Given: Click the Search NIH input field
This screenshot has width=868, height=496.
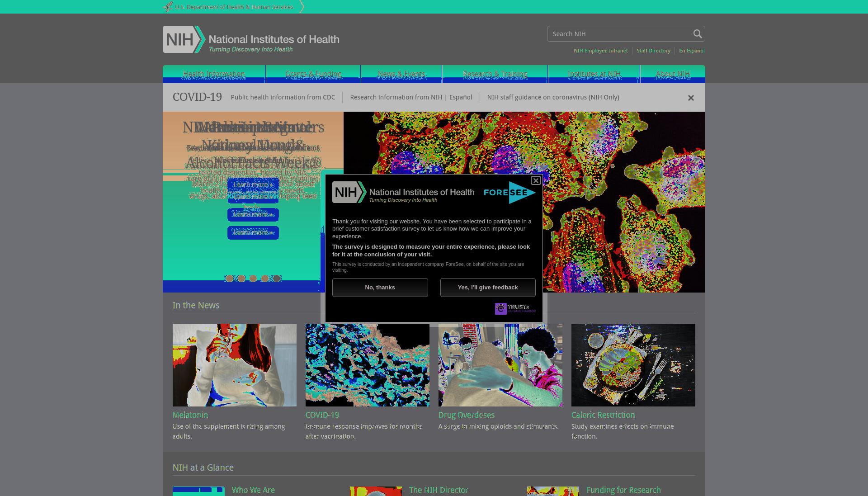Looking at the screenshot, I should 619,34.
